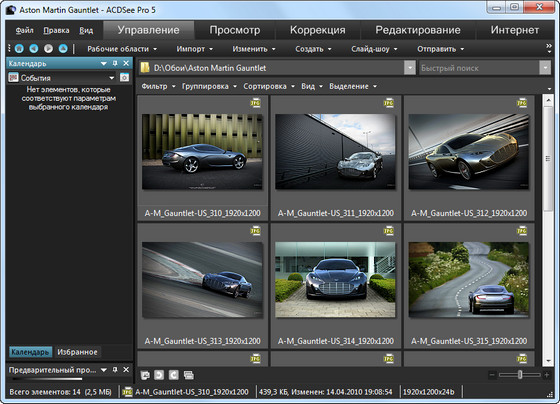560x404 pixels.
Task: Switch to the Интернет mode tab
Action: pyautogui.click(x=515, y=30)
